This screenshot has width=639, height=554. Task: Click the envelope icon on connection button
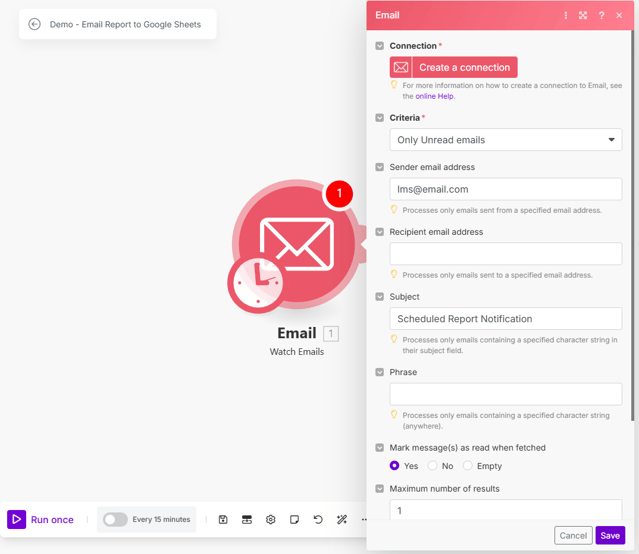point(401,67)
